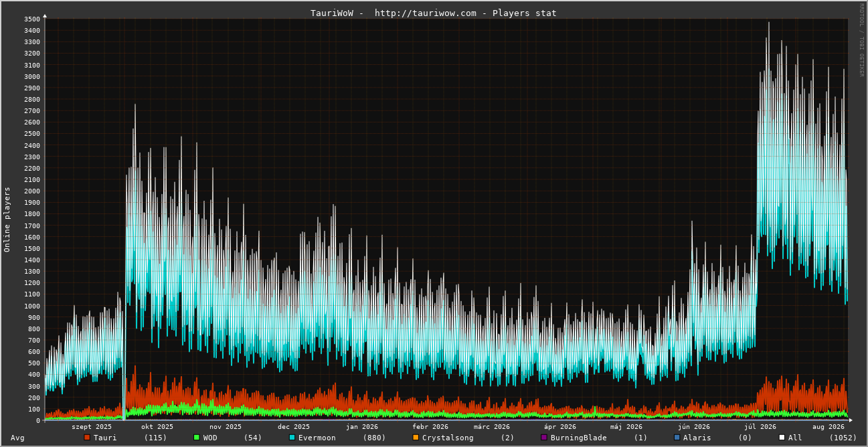Image resolution: width=868 pixels, height=447 pixels.
Task: Click the '3000' y-axis value
Action: coord(32,76)
